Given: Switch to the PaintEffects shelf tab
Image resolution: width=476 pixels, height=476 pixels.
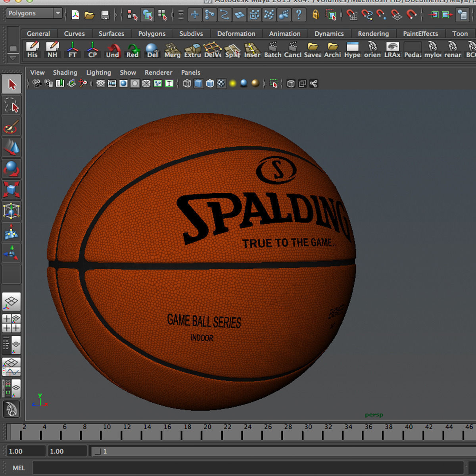Looking at the screenshot, I should point(420,34).
